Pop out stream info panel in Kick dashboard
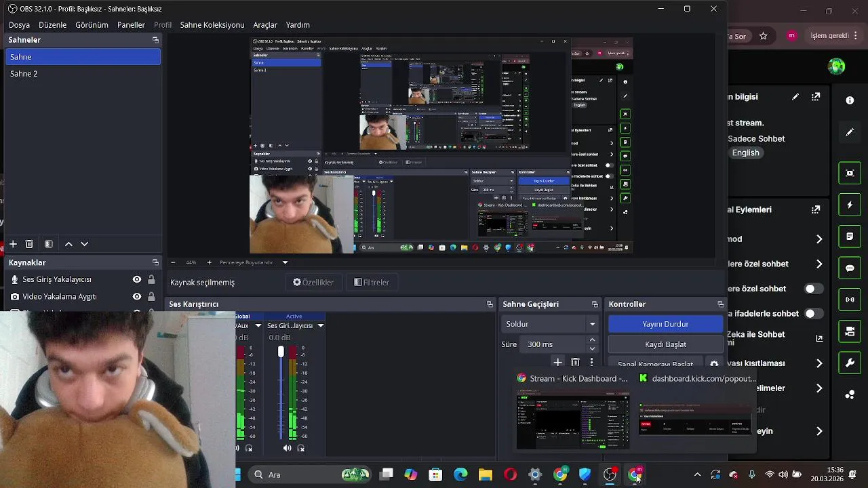Image resolution: width=868 pixels, height=488 pixels. tap(816, 97)
